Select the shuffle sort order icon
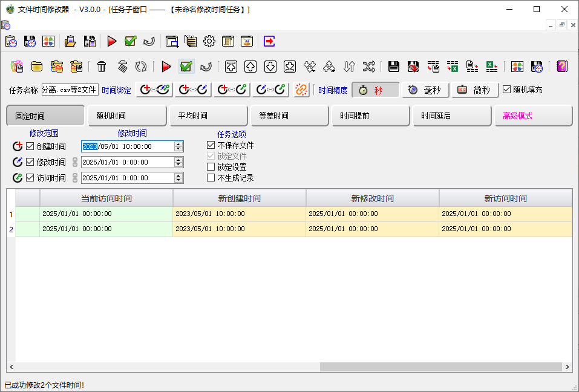Screen dimensions: 579x392 coord(370,67)
